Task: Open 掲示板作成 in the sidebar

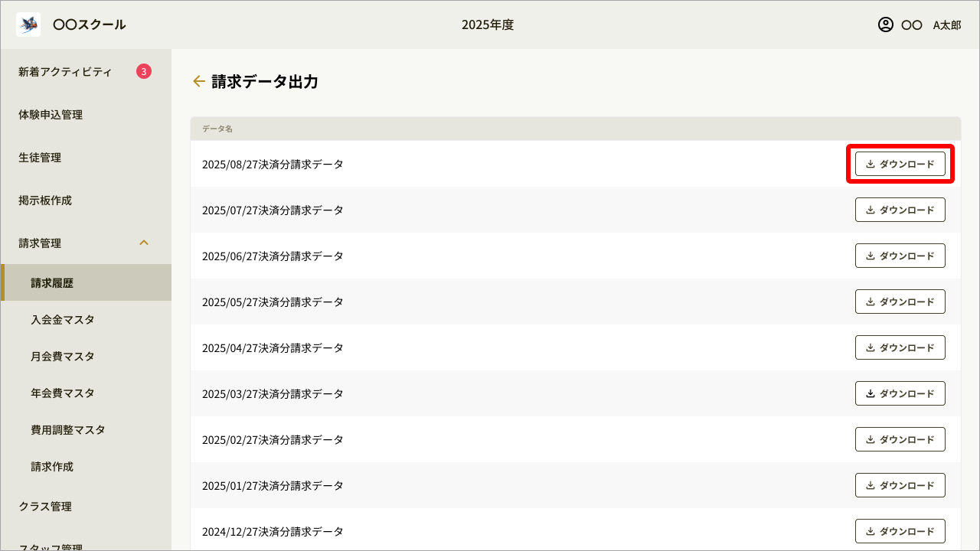Action: point(46,200)
